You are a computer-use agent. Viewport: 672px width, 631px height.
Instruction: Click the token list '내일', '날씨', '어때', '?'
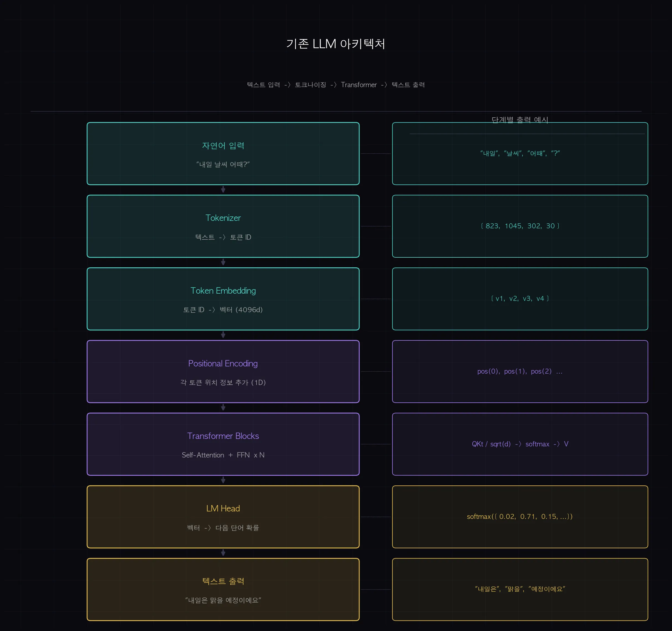pyautogui.click(x=520, y=153)
